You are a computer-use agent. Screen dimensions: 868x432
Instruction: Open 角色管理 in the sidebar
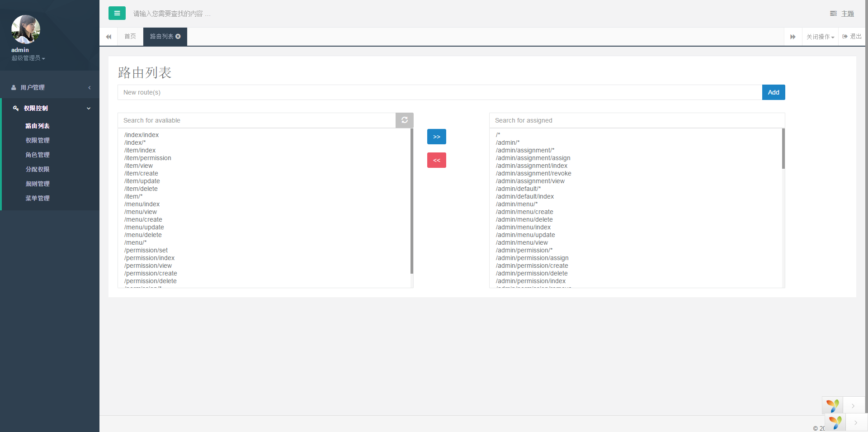point(38,155)
